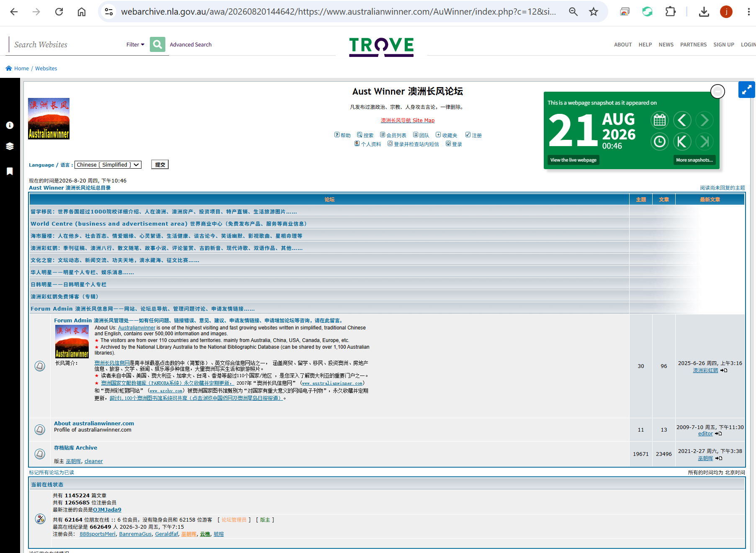Click the Search Websites input field
The width and height of the screenshot is (756, 553).
(x=67, y=44)
